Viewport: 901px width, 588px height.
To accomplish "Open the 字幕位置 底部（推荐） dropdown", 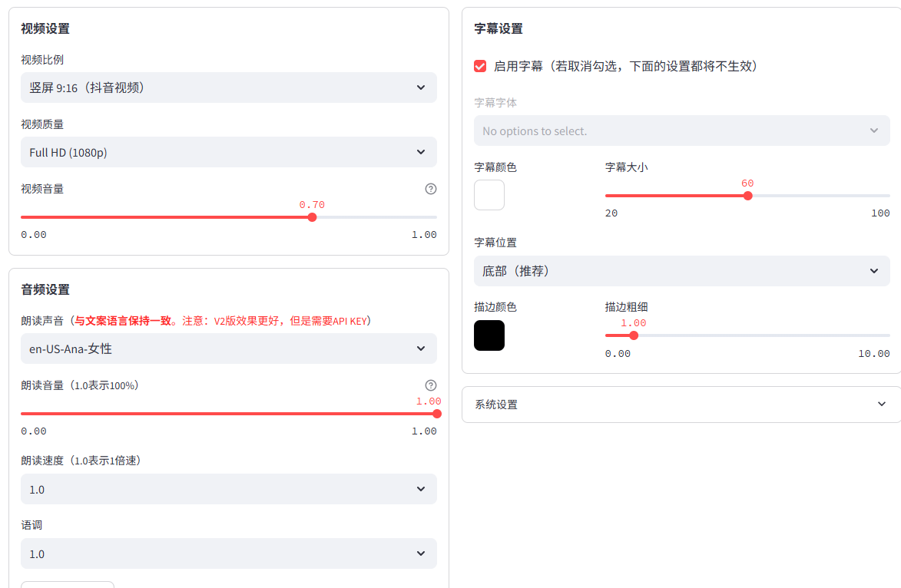I will (681, 271).
